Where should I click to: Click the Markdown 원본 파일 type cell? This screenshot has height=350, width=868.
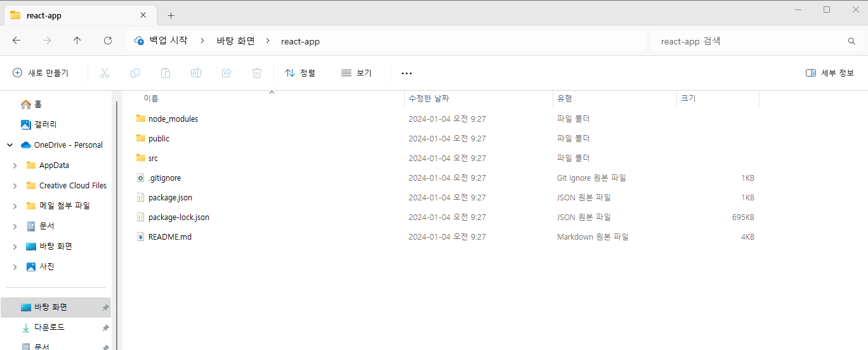tap(593, 237)
